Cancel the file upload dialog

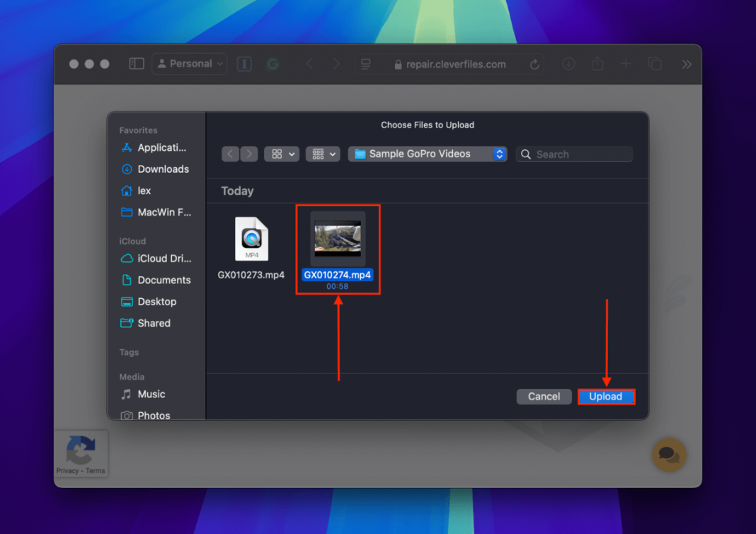[544, 397]
